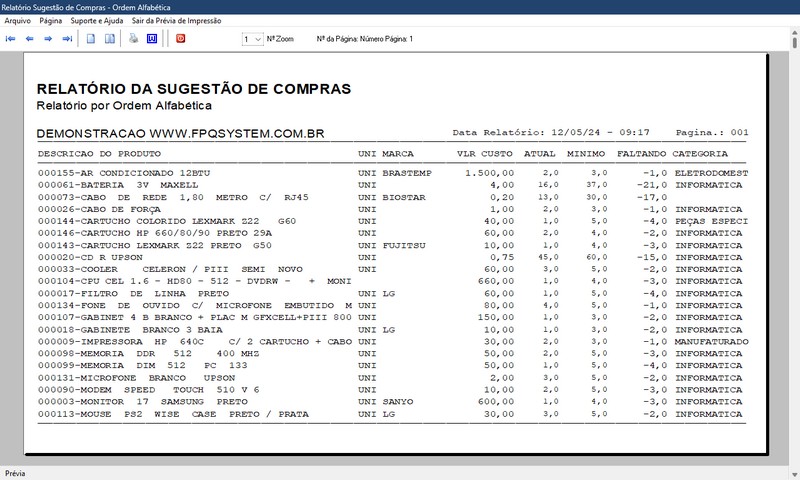The image size is (800, 480).
Task: Click the vertical scrollbar on the right
Action: tap(794, 250)
